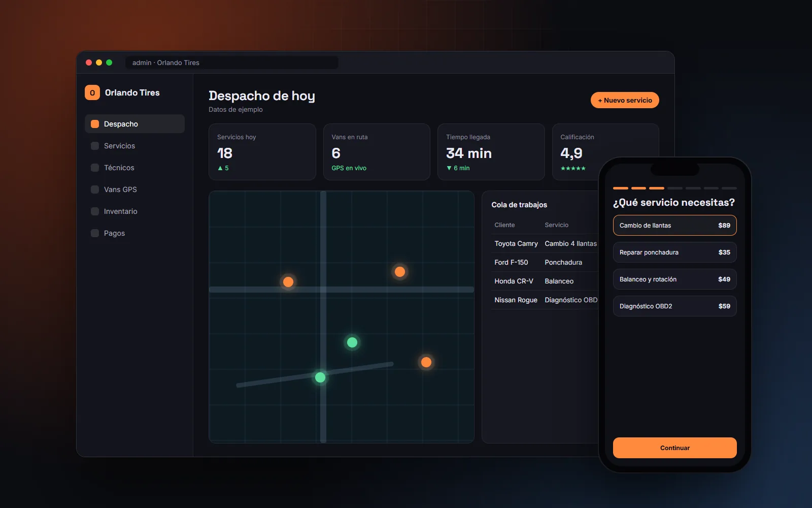Click the Vans GPS sidebar icon
This screenshot has height=508, width=812.
tap(95, 189)
